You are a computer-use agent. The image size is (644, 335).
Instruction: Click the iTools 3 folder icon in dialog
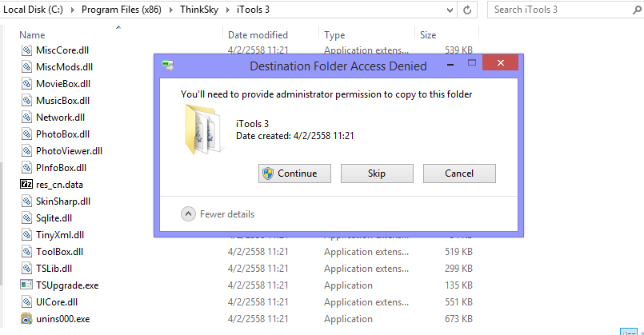tap(204, 130)
